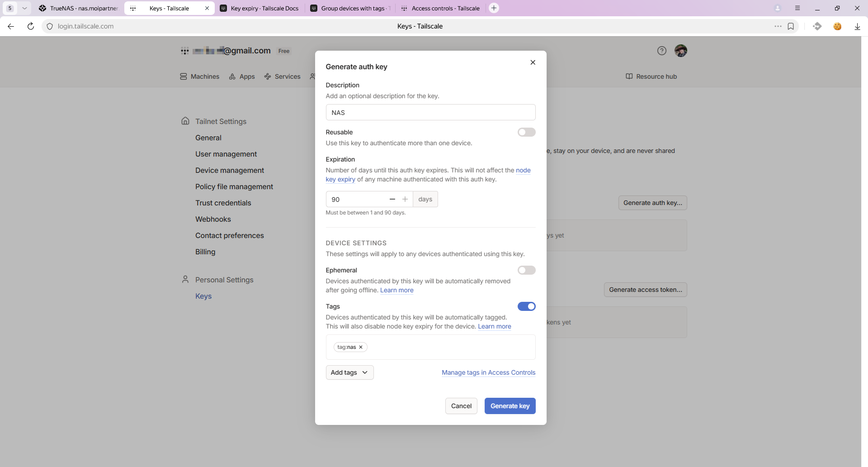
Task: Expand the tab list chevron
Action: pos(24,8)
